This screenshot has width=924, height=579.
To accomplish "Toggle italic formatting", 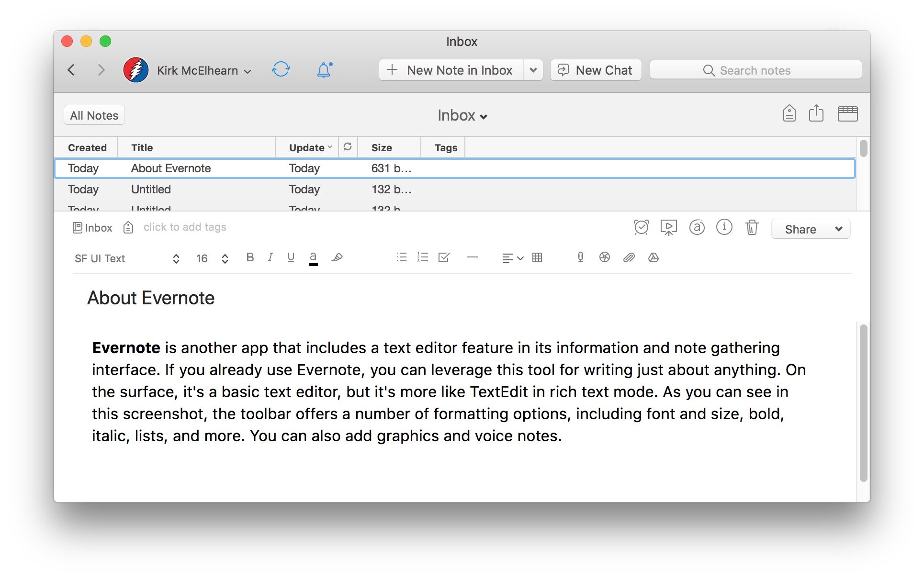I will pos(270,257).
